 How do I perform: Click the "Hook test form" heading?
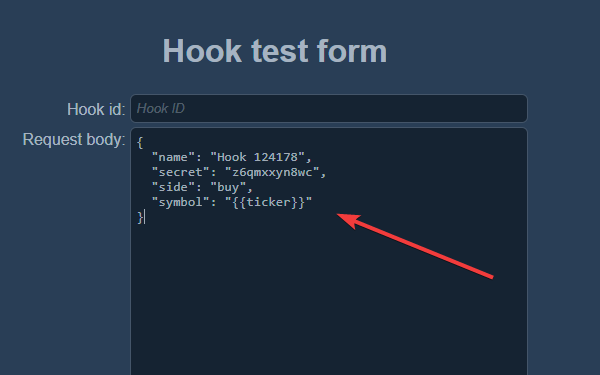275,51
